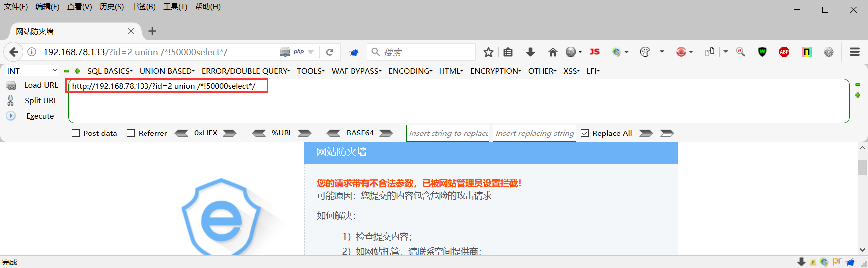
Task: Go back using the browser back arrow
Action: pos(13,52)
